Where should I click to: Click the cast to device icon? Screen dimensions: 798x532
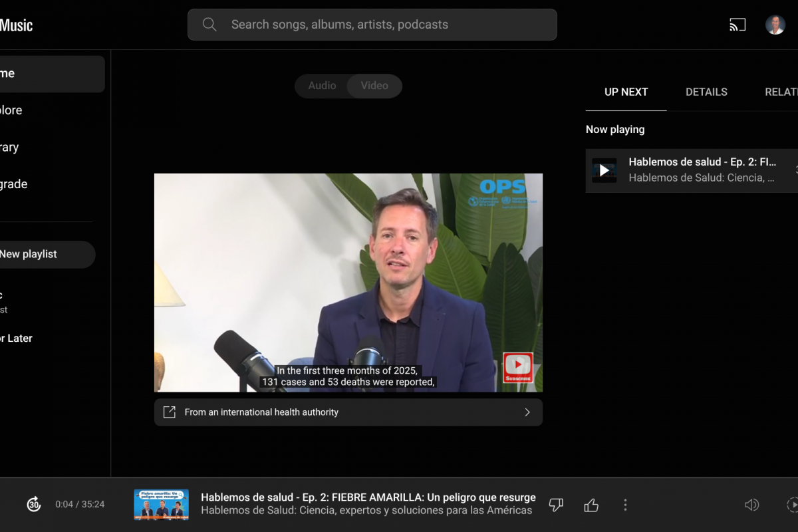(737, 25)
